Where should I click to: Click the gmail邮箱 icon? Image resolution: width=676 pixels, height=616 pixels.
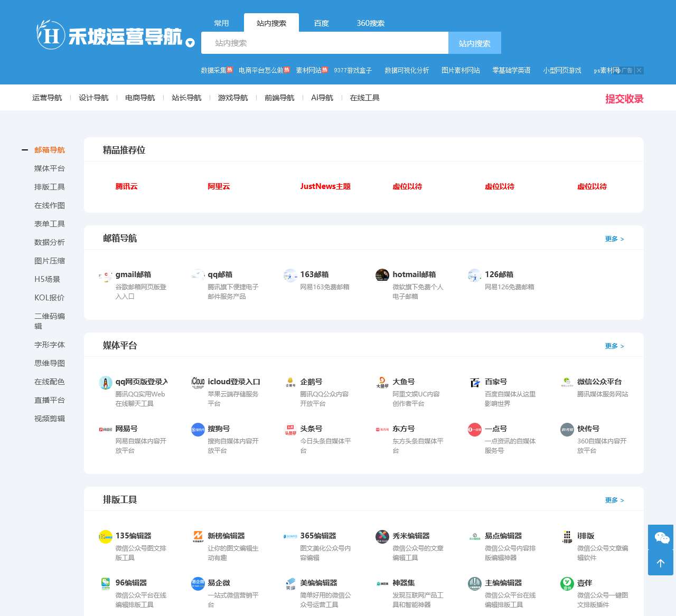(x=106, y=276)
